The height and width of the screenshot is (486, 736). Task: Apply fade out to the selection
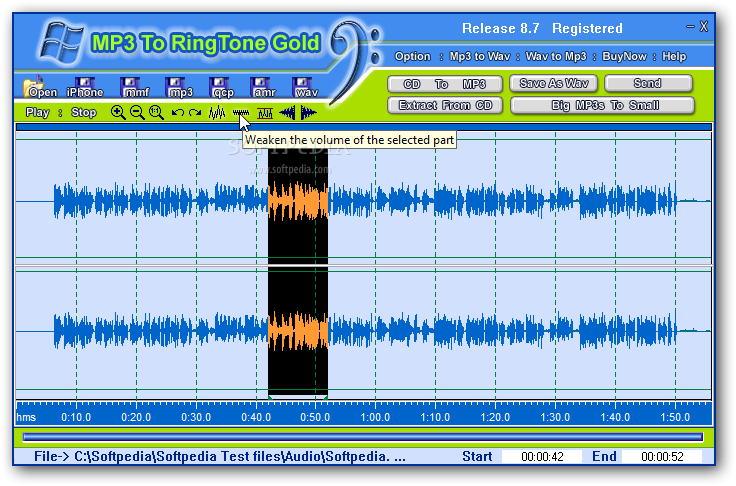click(x=308, y=113)
